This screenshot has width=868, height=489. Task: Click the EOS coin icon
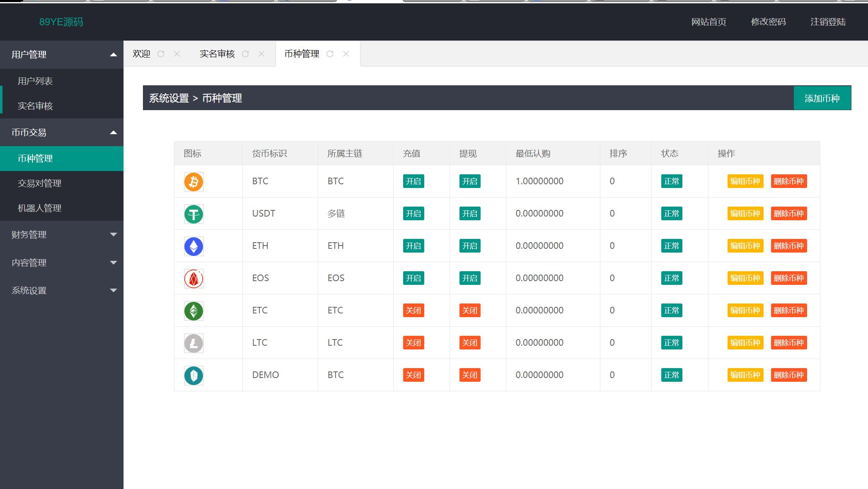(193, 279)
